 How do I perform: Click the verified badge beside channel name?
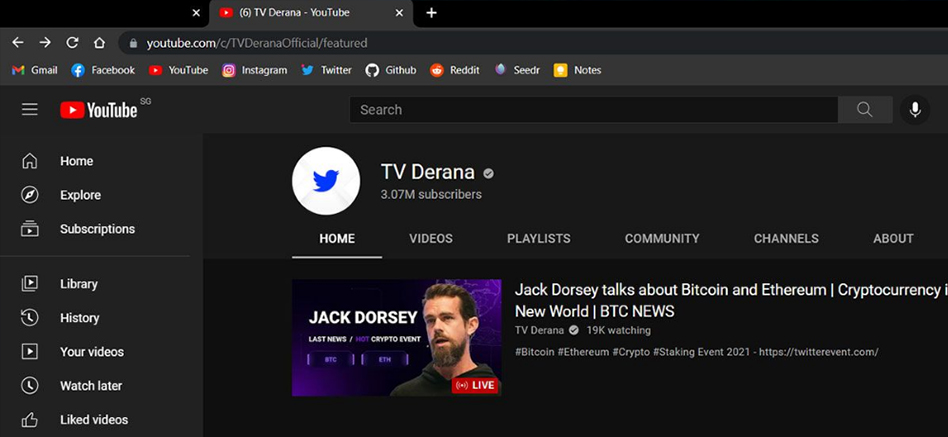(x=488, y=173)
